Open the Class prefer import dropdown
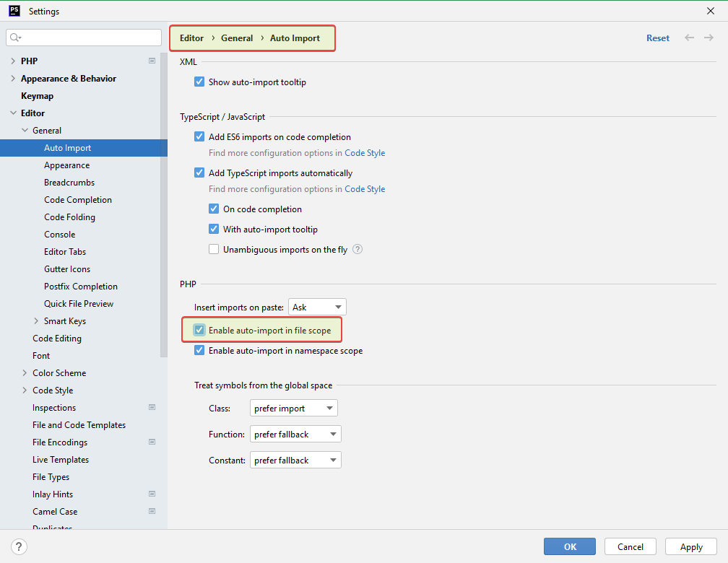 [293, 409]
